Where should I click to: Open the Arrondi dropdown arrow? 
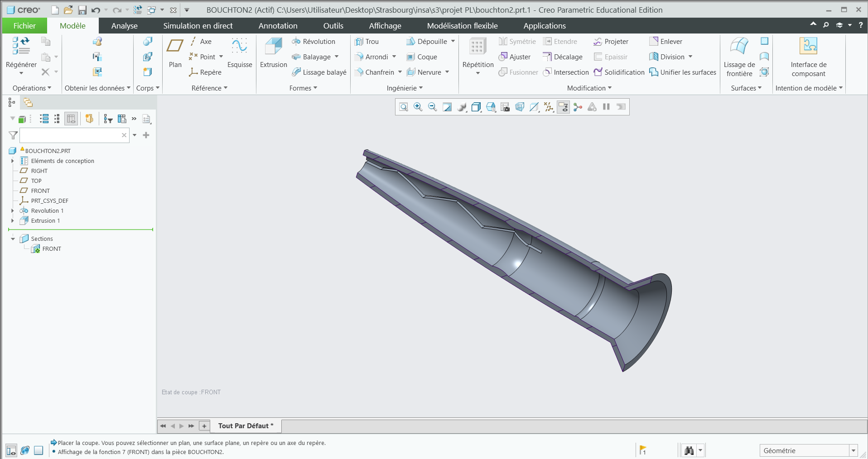[394, 57]
